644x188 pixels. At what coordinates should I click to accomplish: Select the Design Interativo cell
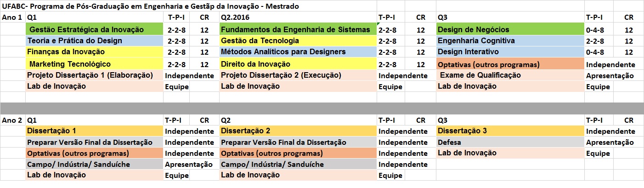coord(510,52)
